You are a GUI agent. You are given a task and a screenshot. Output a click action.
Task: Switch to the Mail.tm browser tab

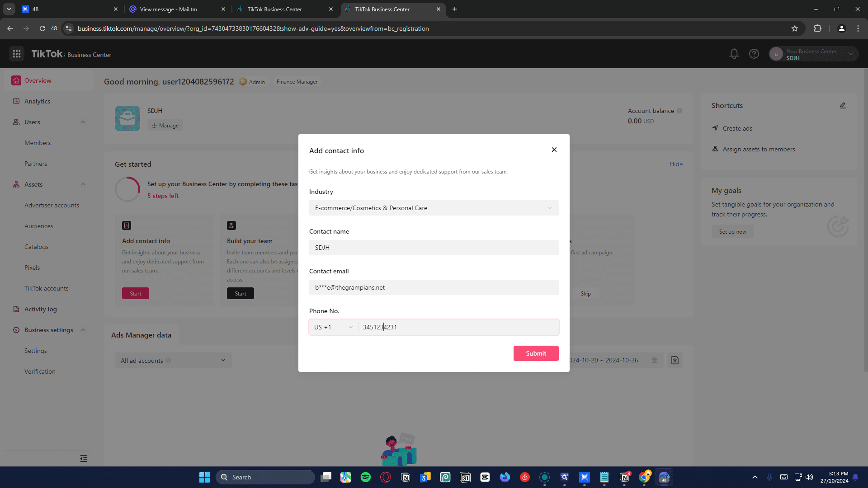pos(176,9)
